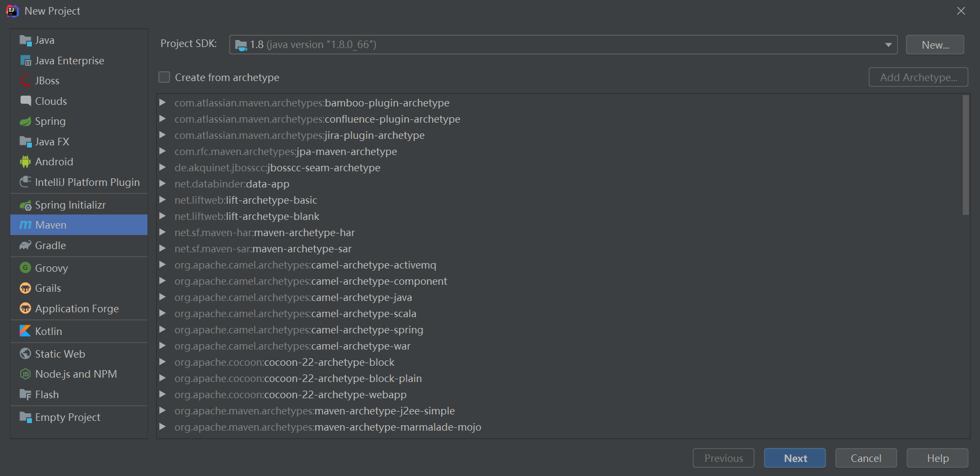Viewport: 980px width, 476px height.
Task: Click the Groovy project icon
Action: pyautogui.click(x=25, y=268)
